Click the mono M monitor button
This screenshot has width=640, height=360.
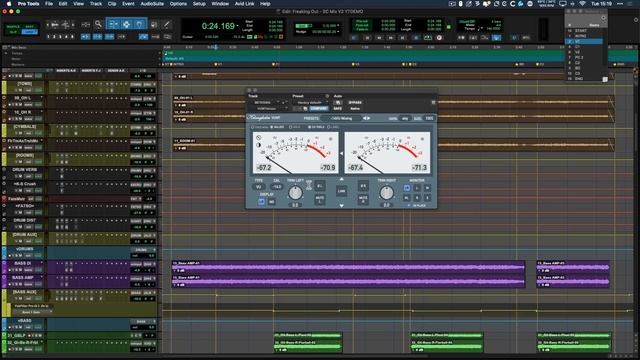coord(427,188)
